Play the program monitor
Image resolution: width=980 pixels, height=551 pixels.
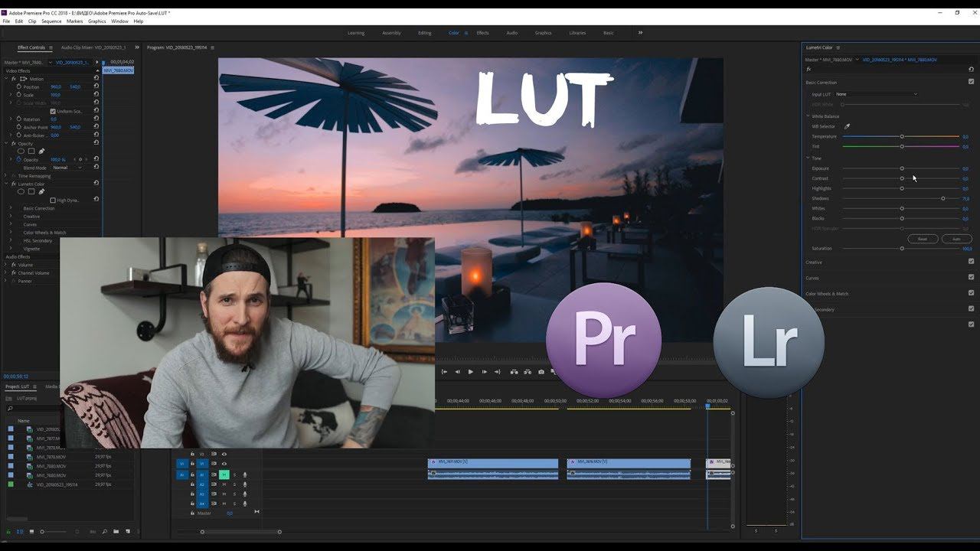470,372
